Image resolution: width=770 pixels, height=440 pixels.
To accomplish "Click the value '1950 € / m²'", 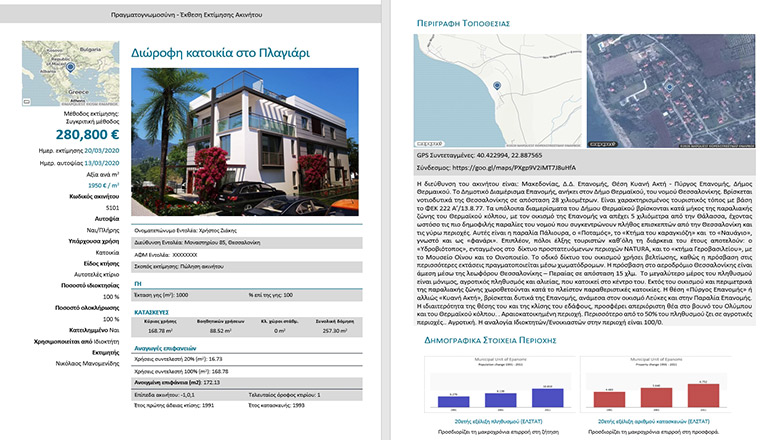I will (104, 185).
